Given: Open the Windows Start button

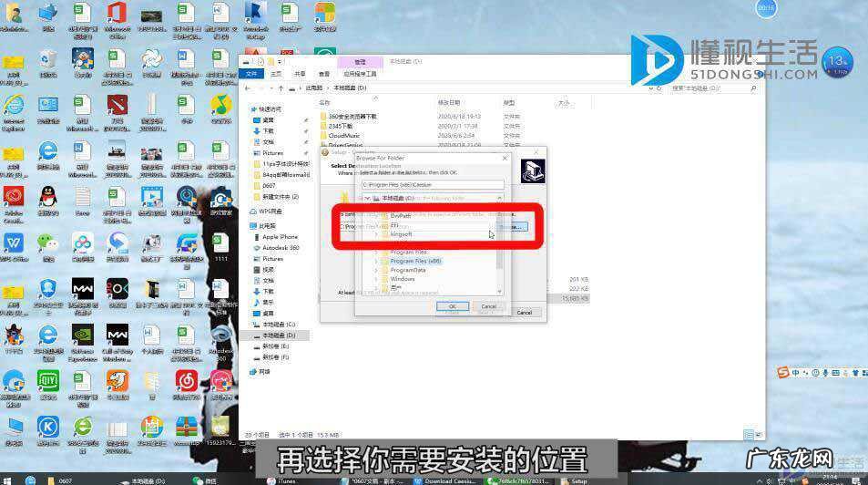Looking at the screenshot, I should [x=7, y=480].
